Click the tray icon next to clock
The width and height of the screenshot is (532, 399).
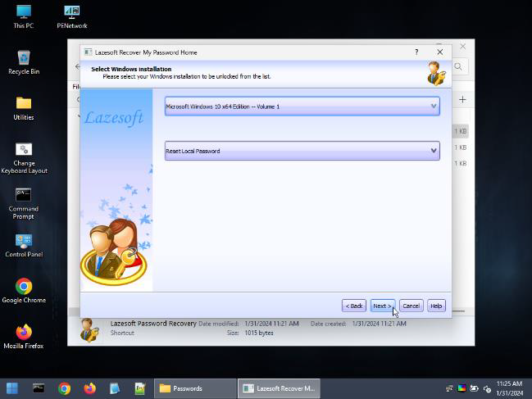pos(487,389)
